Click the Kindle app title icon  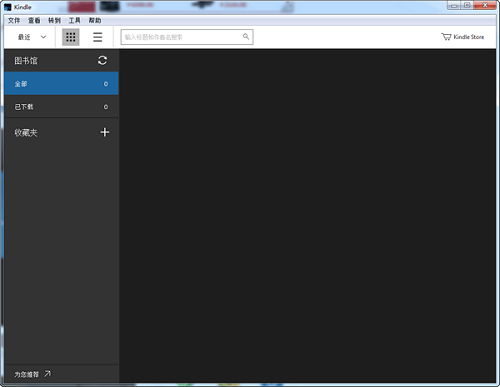[x=8, y=7]
